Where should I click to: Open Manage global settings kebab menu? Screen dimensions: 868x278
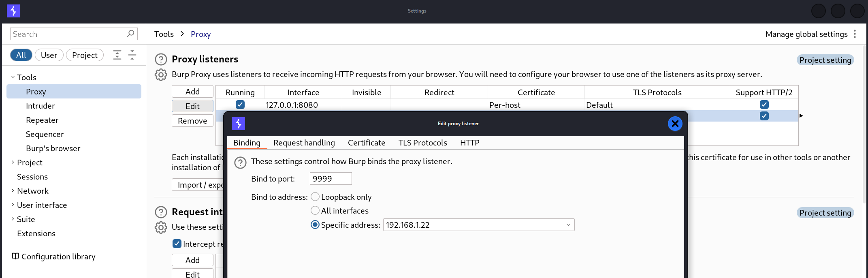tap(855, 34)
